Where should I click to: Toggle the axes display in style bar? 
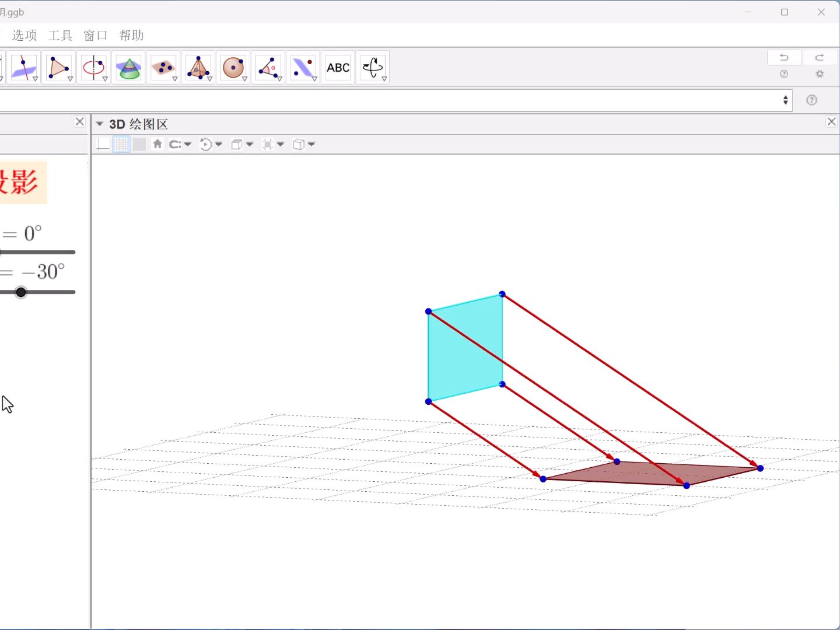(x=103, y=144)
